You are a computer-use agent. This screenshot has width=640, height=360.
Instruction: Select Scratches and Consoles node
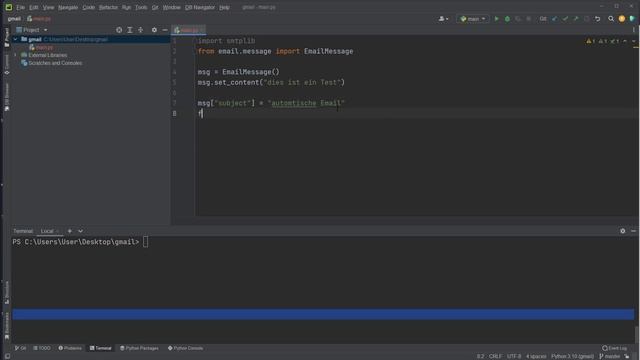(x=51, y=63)
